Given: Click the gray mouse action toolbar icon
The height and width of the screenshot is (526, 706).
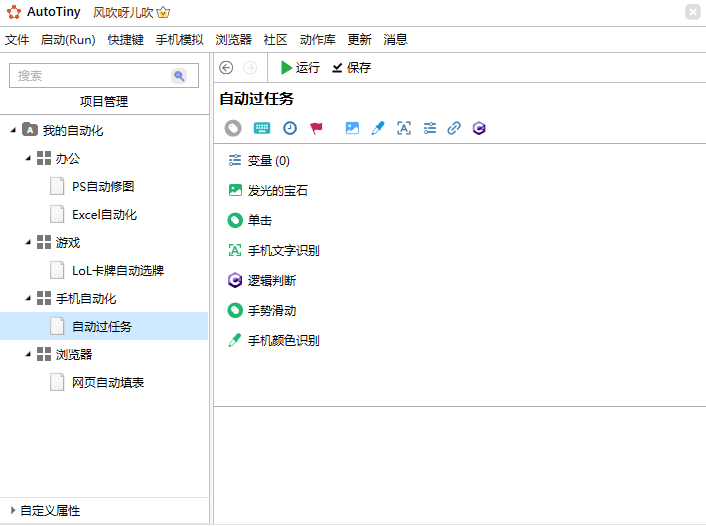Looking at the screenshot, I should pos(233,128).
